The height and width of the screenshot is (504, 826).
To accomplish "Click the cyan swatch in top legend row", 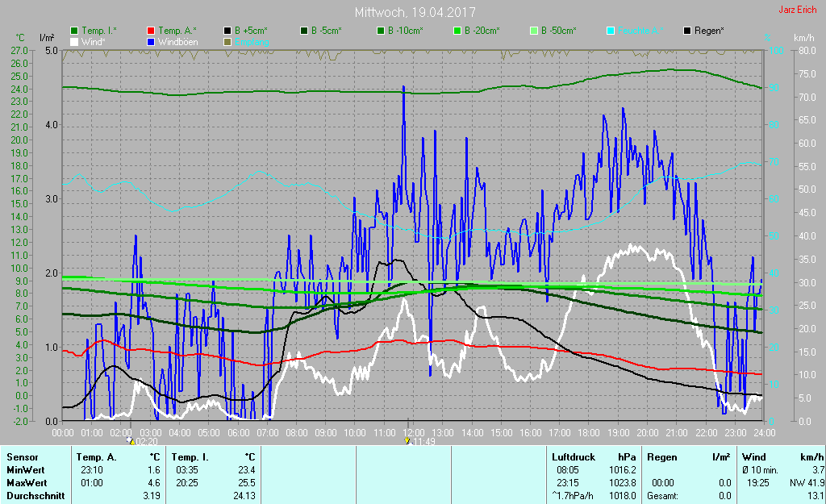I will pyautogui.click(x=611, y=31).
